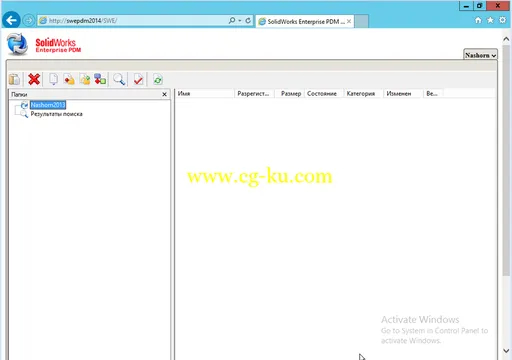The height and width of the screenshot is (360, 512).
Task: Click the red X delete icon
Action: [x=34, y=80]
